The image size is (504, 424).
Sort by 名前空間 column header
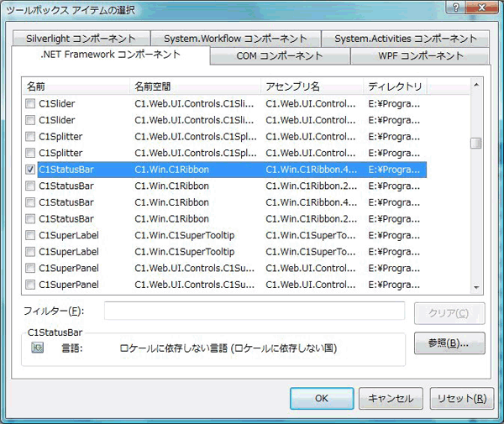point(195,86)
